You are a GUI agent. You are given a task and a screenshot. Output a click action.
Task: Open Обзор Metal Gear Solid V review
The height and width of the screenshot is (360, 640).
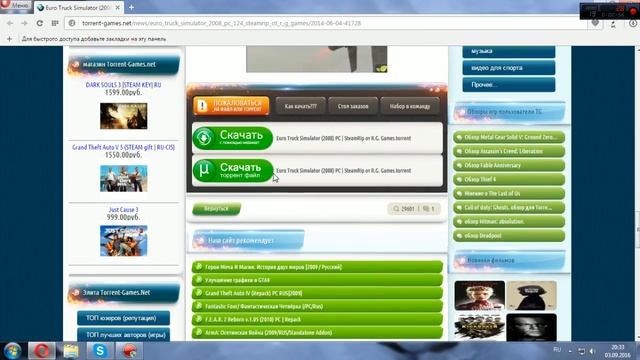(x=509, y=137)
